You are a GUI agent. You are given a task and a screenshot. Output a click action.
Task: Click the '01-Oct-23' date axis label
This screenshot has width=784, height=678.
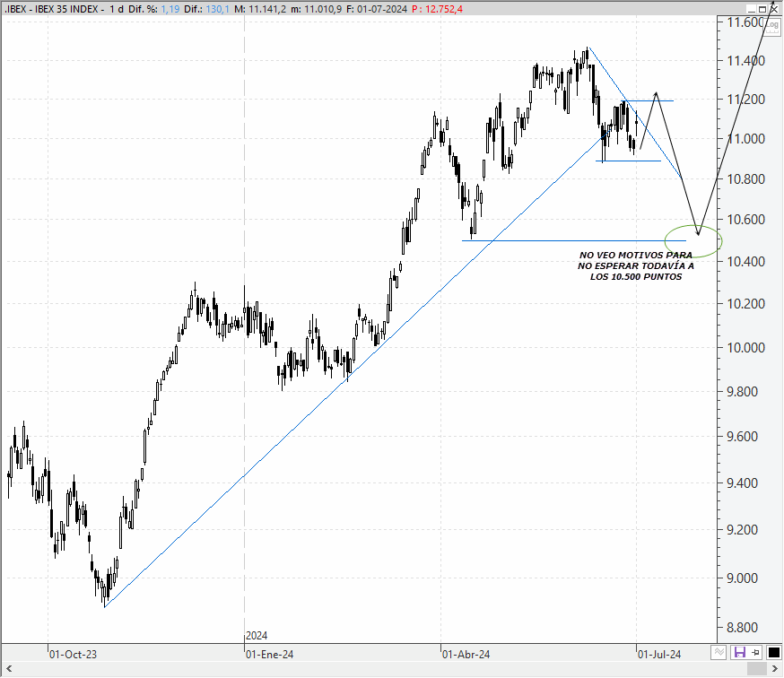(73, 655)
